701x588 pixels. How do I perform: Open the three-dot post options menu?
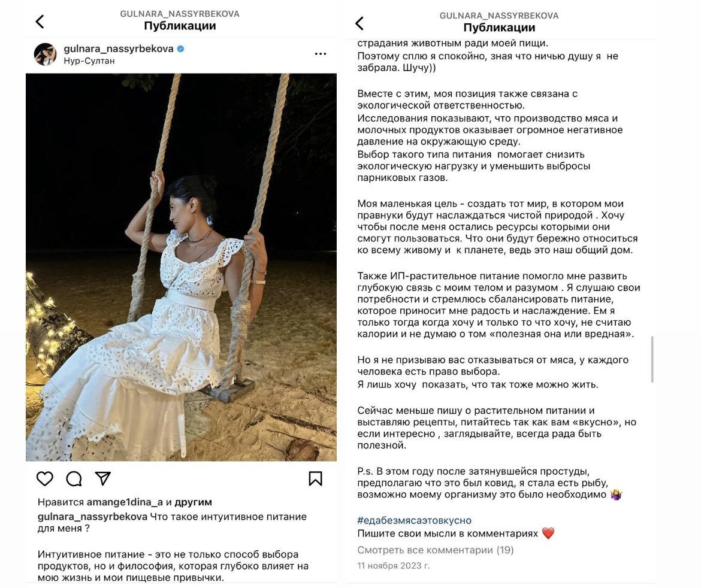point(321,54)
